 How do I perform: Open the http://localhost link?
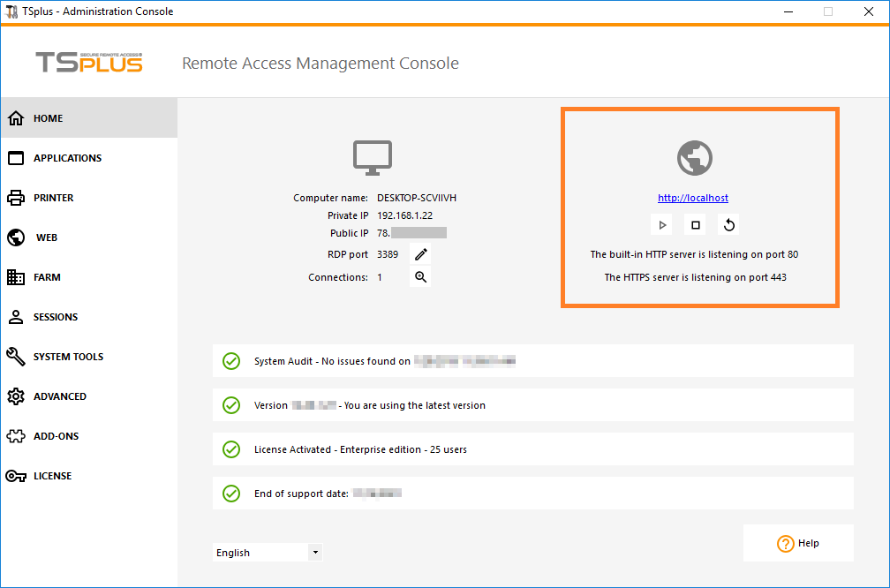tap(693, 198)
